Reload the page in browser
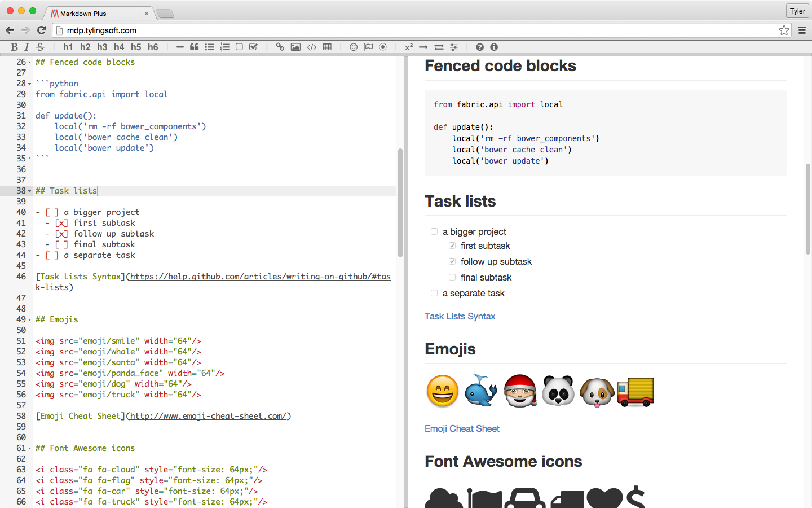Screen dimensions: 812x508 [x=41, y=30]
